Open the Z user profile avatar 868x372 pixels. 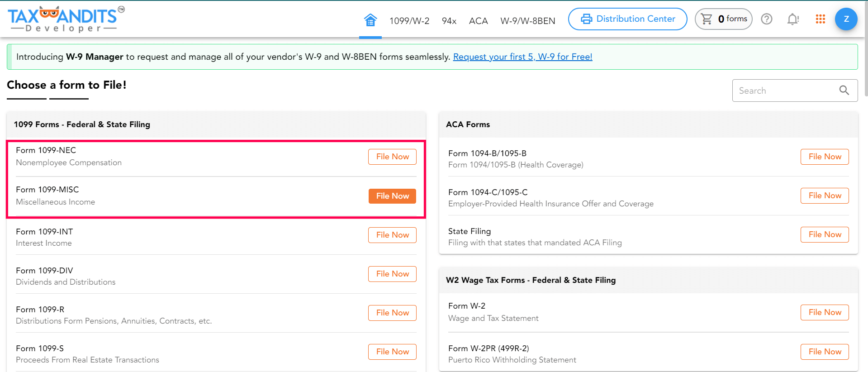(x=846, y=19)
